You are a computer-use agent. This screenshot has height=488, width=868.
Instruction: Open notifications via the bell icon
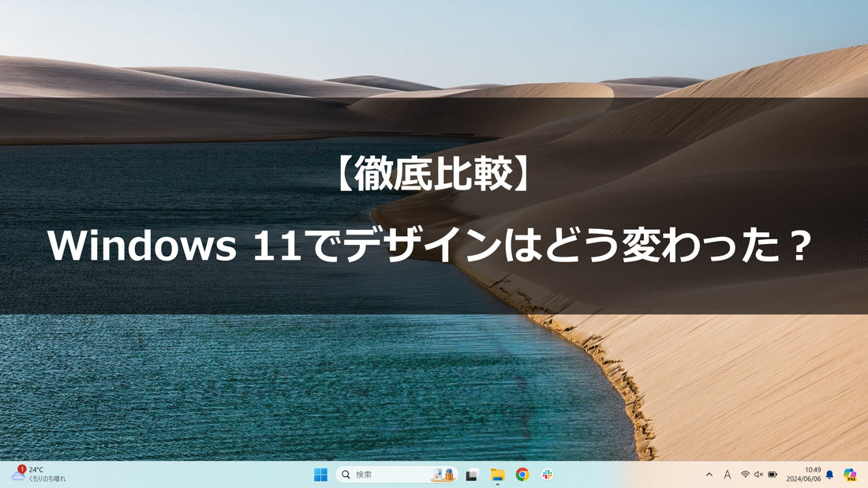tap(829, 475)
